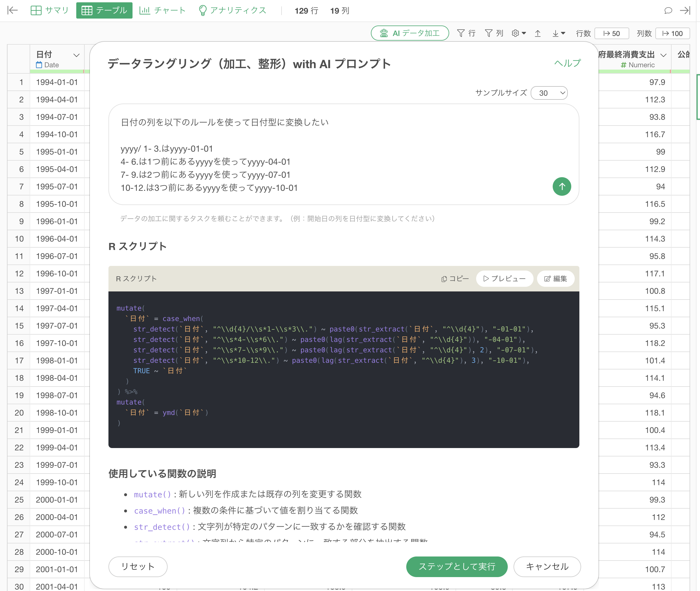Screen dimensions: 700x591
Task: Open the comments speech bubble icon
Action: (668, 10)
